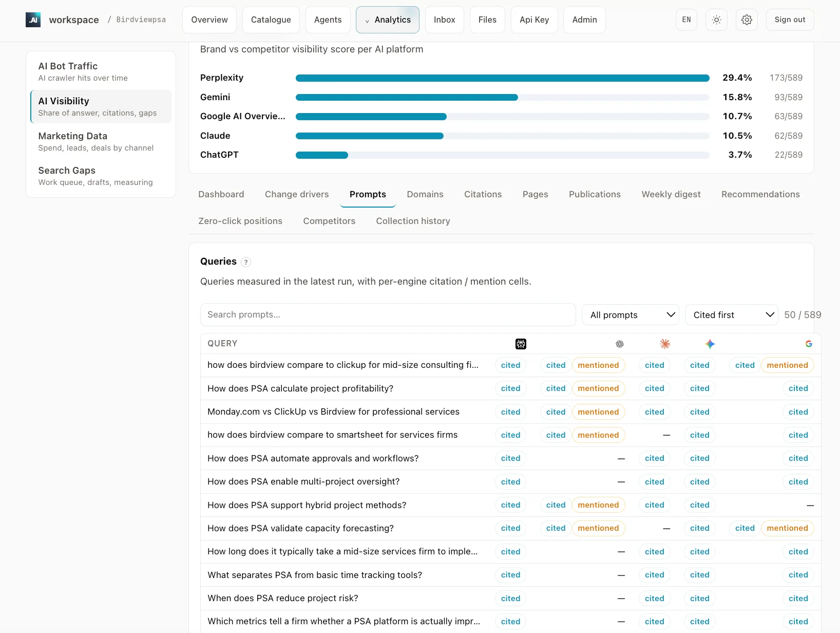Click Perplexity 'cited' pill in project profitability row

click(510, 388)
